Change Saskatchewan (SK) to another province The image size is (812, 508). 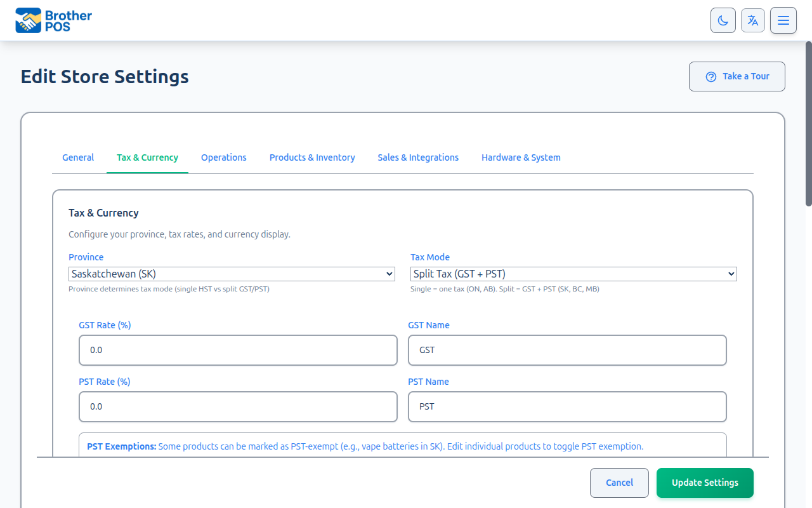pyautogui.click(x=232, y=274)
